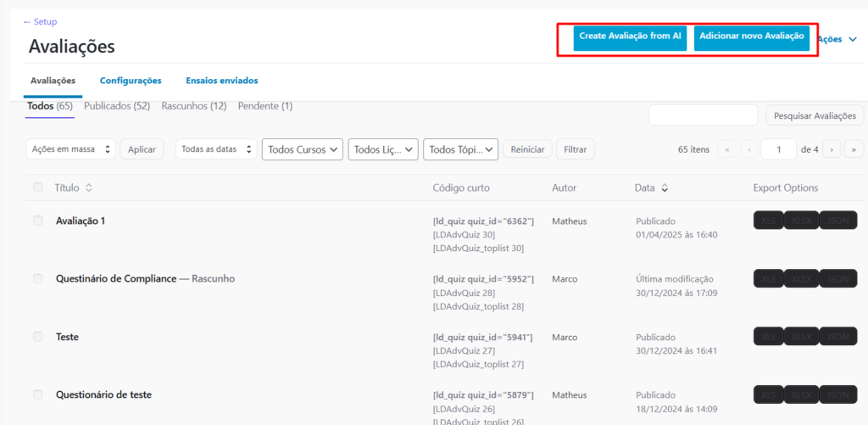This screenshot has width=868, height=425.
Task: Click XLSX export for Questionário de Compliance
Action: pyautogui.click(x=800, y=278)
